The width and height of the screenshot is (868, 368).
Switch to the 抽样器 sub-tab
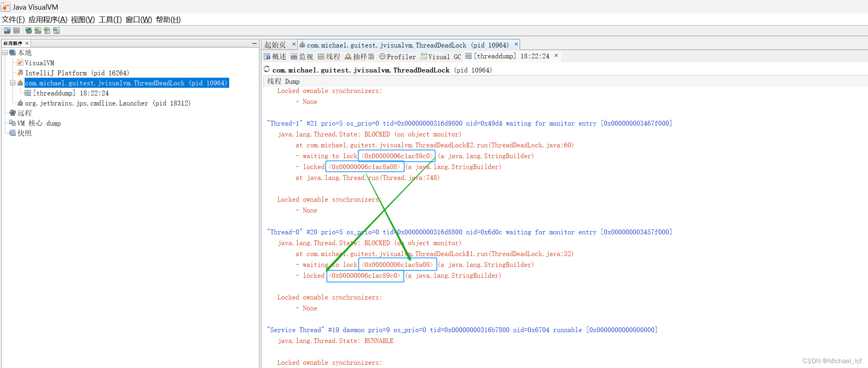[x=360, y=57]
